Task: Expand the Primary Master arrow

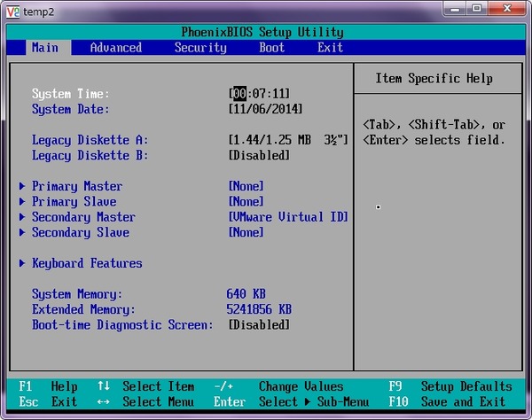Action: 22,186
